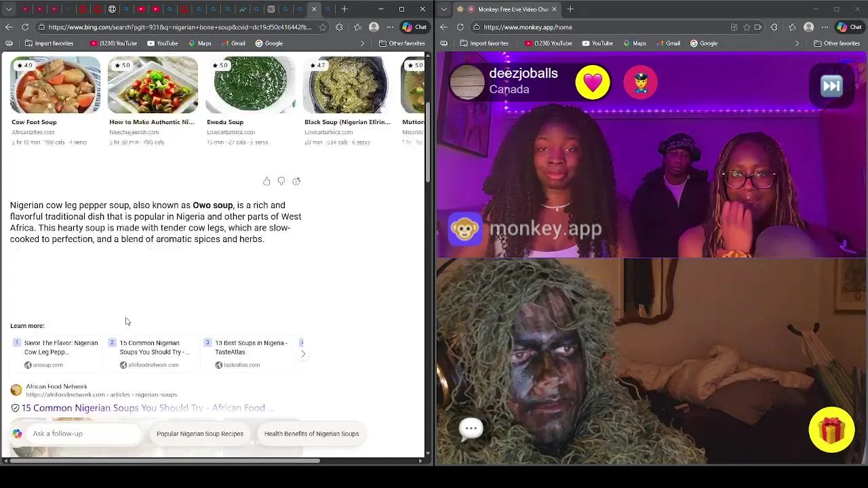Open the Ewedu Soup recipe thumbnail
This screenshot has height=488, width=868.
(x=250, y=85)
